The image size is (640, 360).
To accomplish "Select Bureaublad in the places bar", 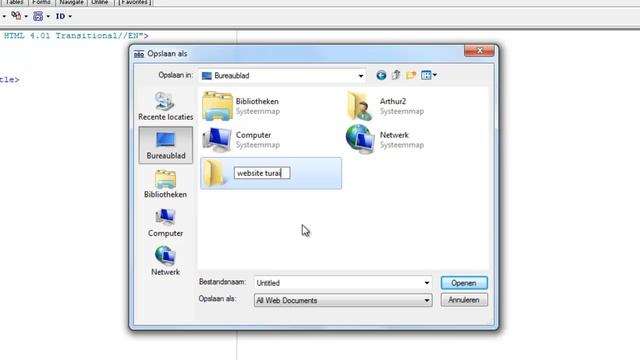I will point(166,145).
